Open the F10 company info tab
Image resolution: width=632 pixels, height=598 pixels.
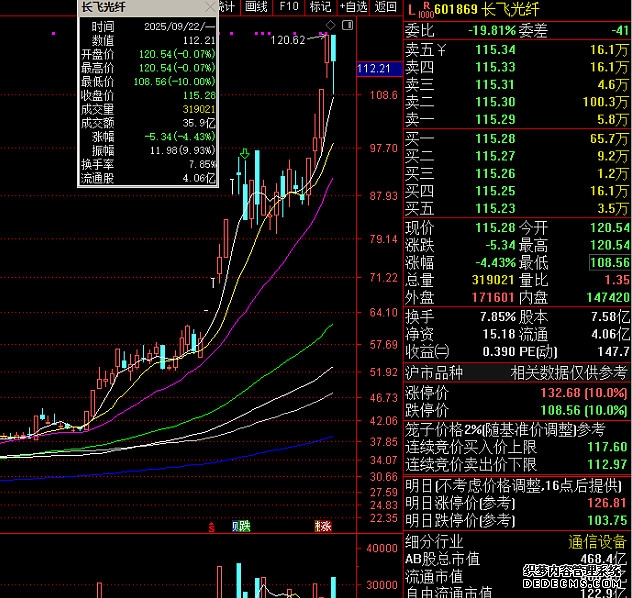click(288, 7)
